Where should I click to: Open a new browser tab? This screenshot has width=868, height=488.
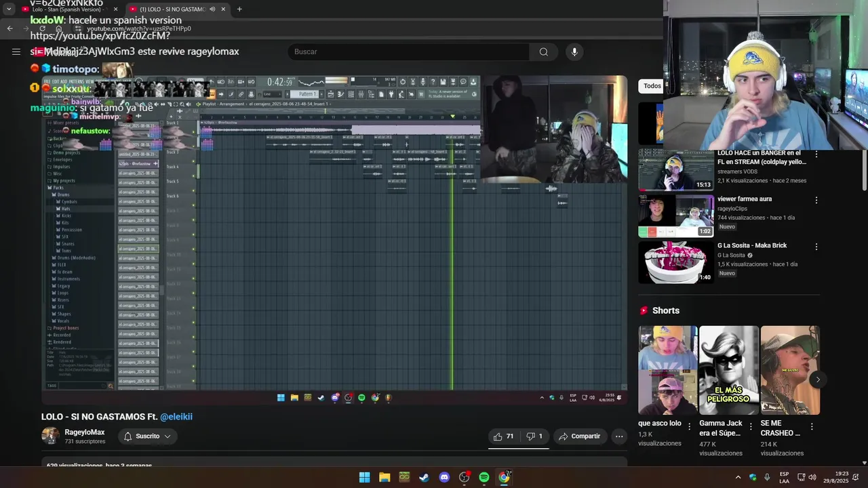239,9
